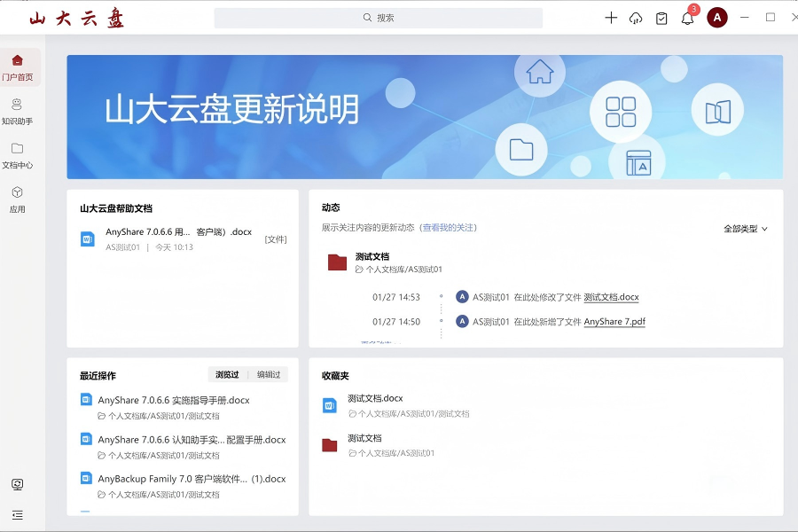This screenshot has width=798, height=532.
Task: Open 文档中心 in the sidebar
Action: point(18,155)
